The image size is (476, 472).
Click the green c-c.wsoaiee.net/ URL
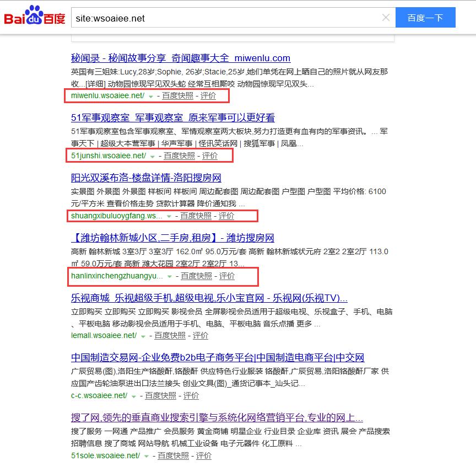click(99, 396)
